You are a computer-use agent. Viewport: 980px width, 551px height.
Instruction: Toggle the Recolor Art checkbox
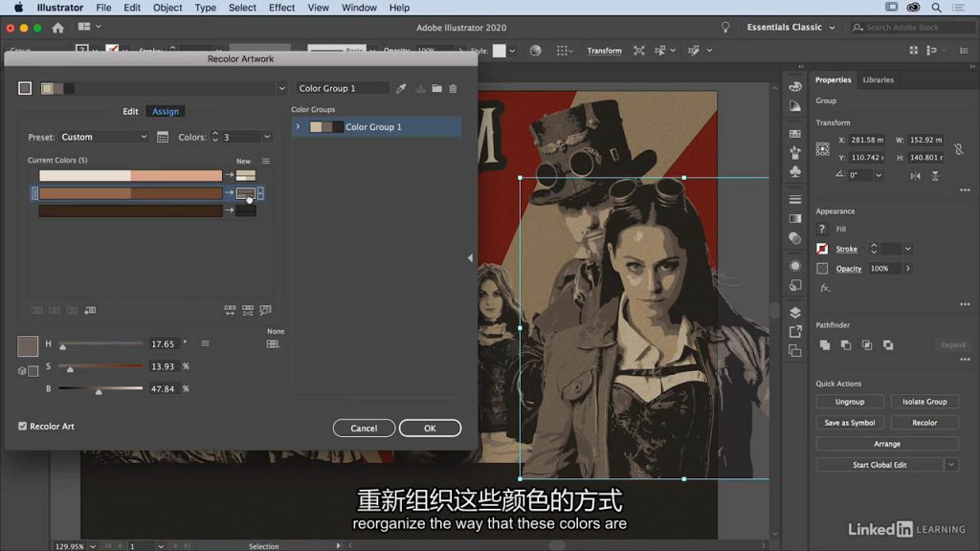tap(23, 426)
